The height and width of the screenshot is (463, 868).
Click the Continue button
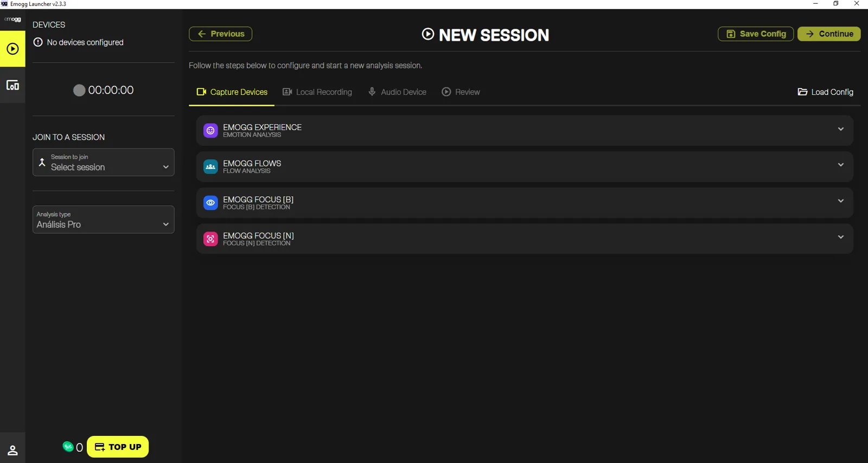tap(829, 34)
